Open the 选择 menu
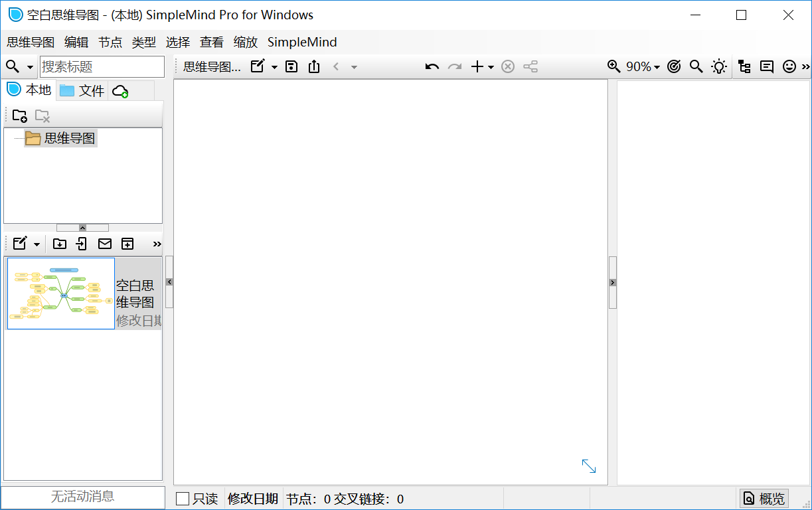812x510 pixels. (178, 42)
